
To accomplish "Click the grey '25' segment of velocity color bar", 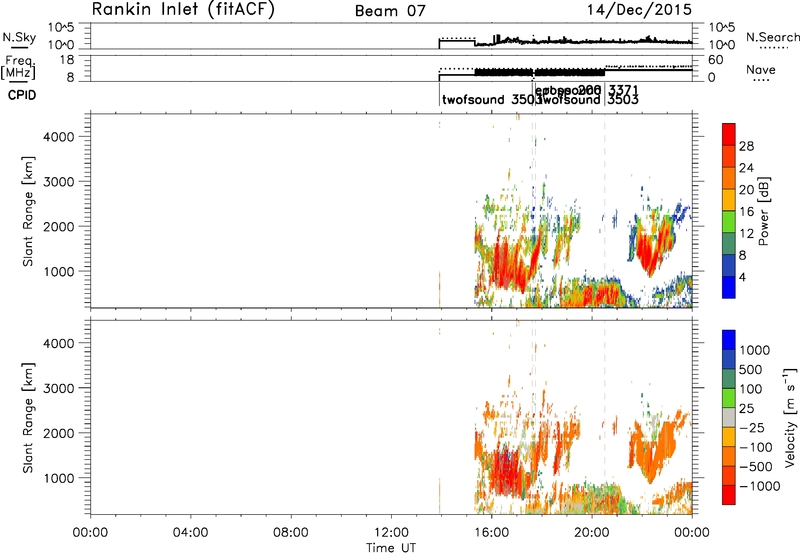I will [729, 418].
